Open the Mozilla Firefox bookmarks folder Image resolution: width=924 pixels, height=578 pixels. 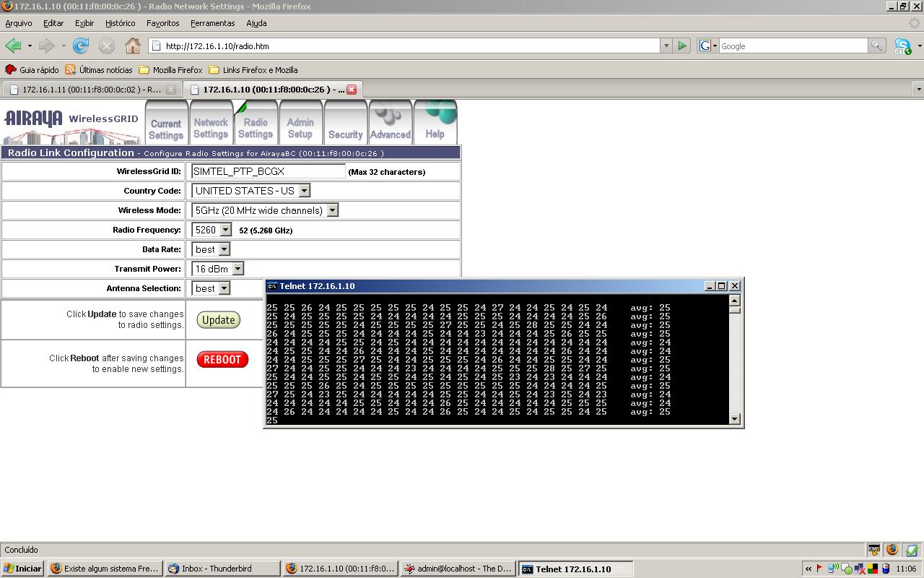point(170,70)
